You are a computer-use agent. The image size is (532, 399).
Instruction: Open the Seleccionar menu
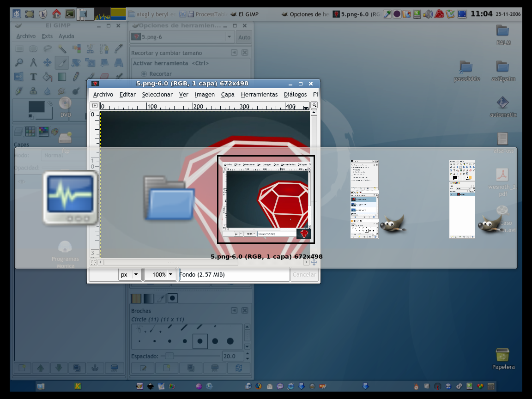tap(157, 94)
